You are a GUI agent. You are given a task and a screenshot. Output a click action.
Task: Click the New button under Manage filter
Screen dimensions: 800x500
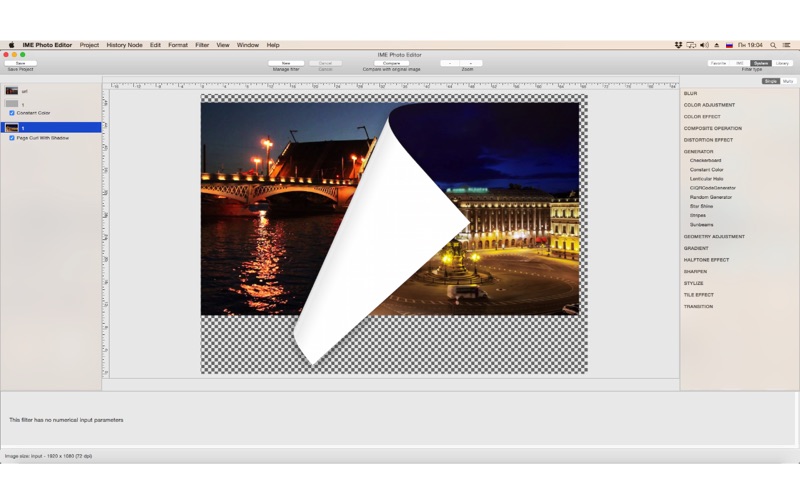[x=286, y=63]
